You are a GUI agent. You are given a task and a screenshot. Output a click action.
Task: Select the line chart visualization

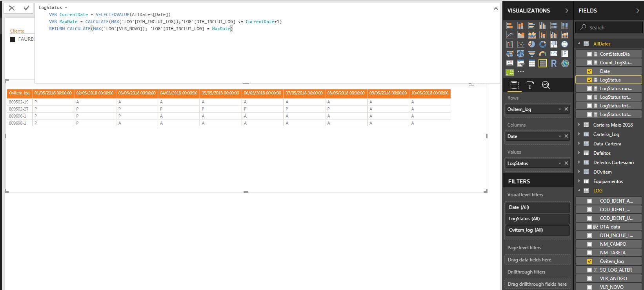pos(510,35)
